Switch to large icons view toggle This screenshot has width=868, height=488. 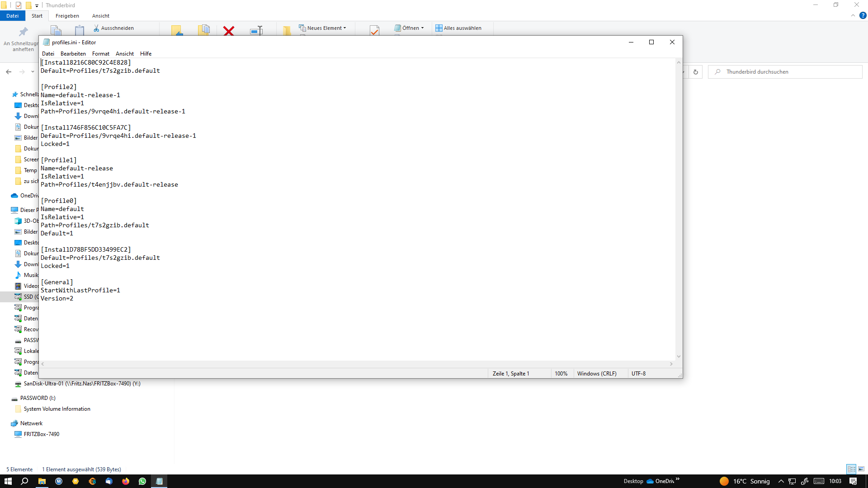[861, 469]
